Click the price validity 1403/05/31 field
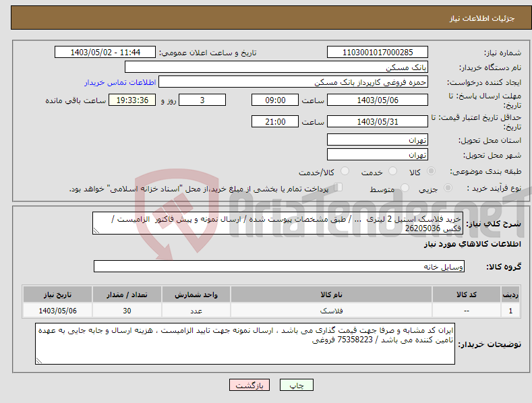Viewport: 532px width, 403px height. [378, 121]
